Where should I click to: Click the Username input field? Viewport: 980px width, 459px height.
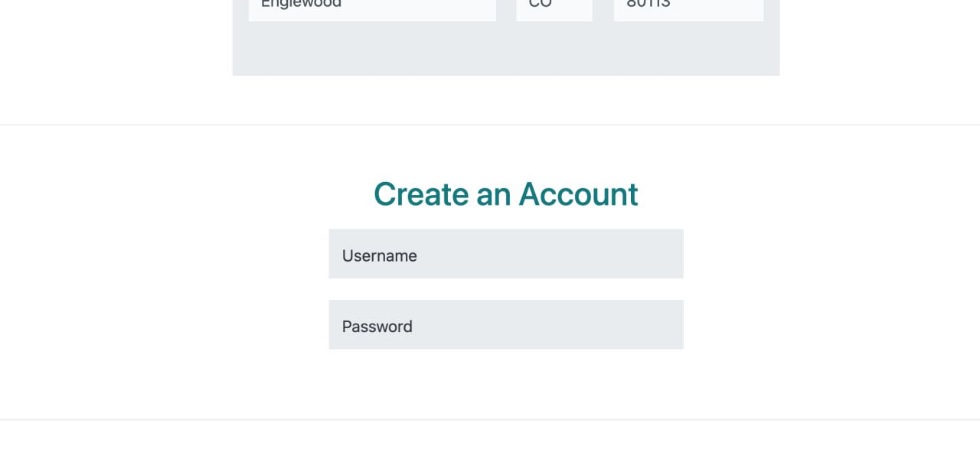point(505,254)
